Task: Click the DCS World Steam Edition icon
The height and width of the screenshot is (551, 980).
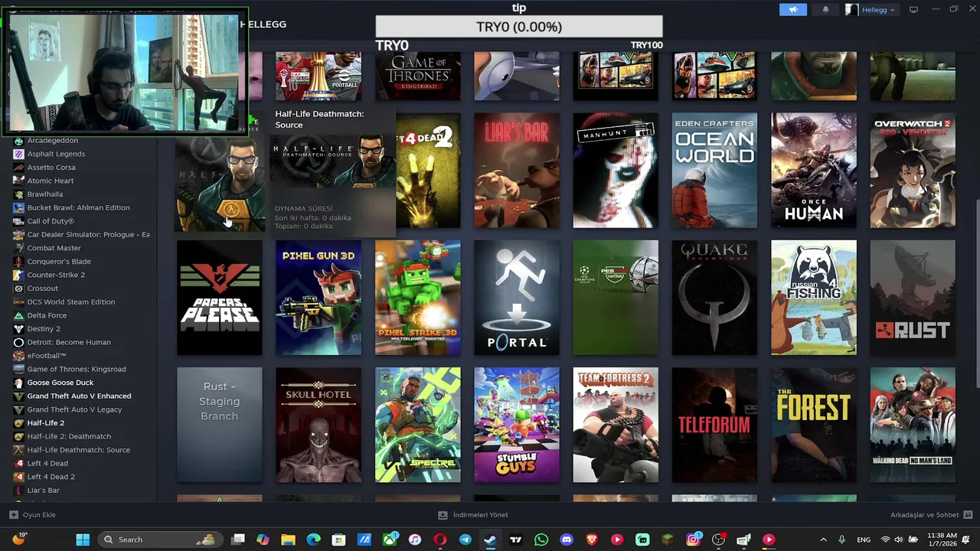Action: pos(18,302)
